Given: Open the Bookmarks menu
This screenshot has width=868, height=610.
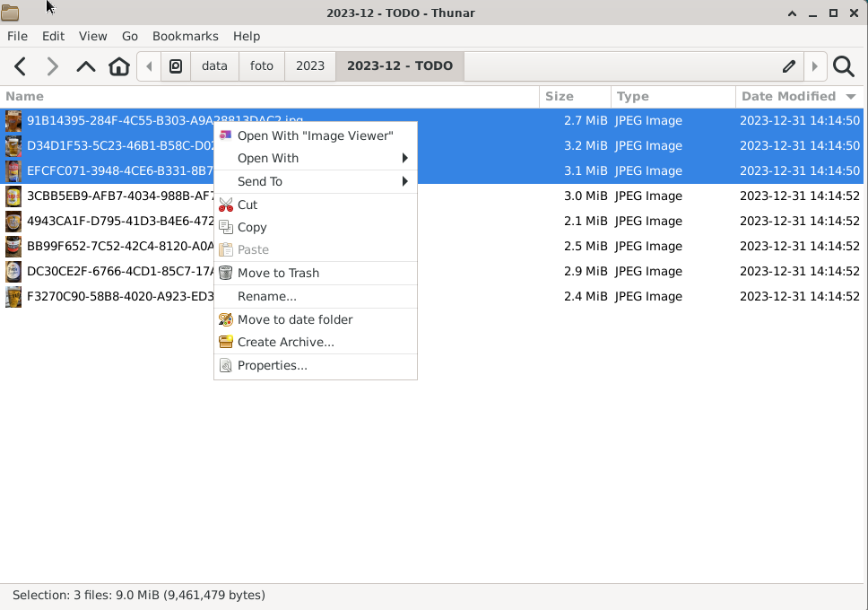Looking at the screenshot, I should [x=185, y=36].
